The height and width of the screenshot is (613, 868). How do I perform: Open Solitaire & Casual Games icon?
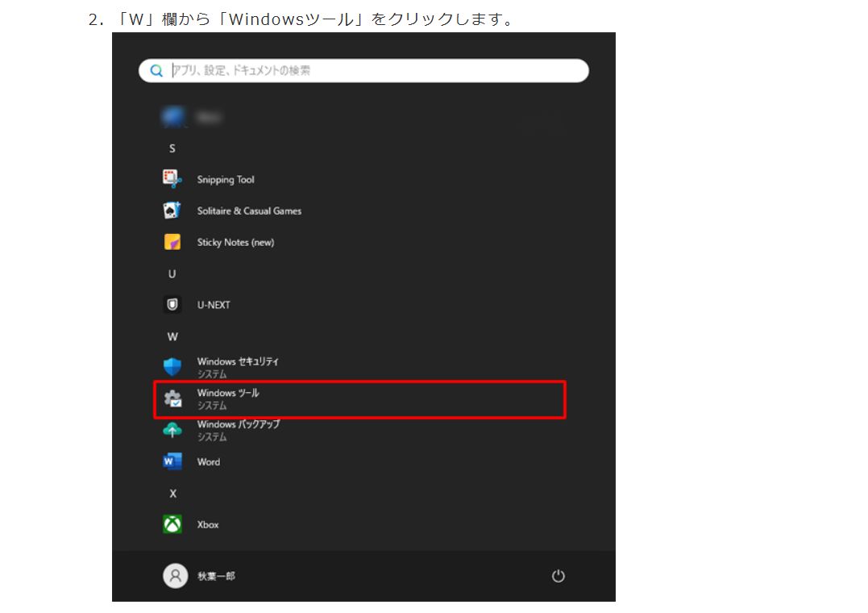172,211
